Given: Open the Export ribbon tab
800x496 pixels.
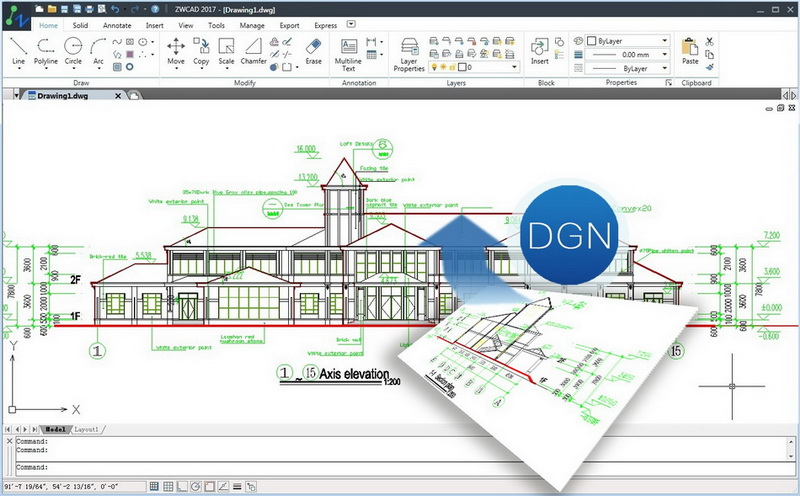Looking at the screenshot, I should (x=289, y=25).
